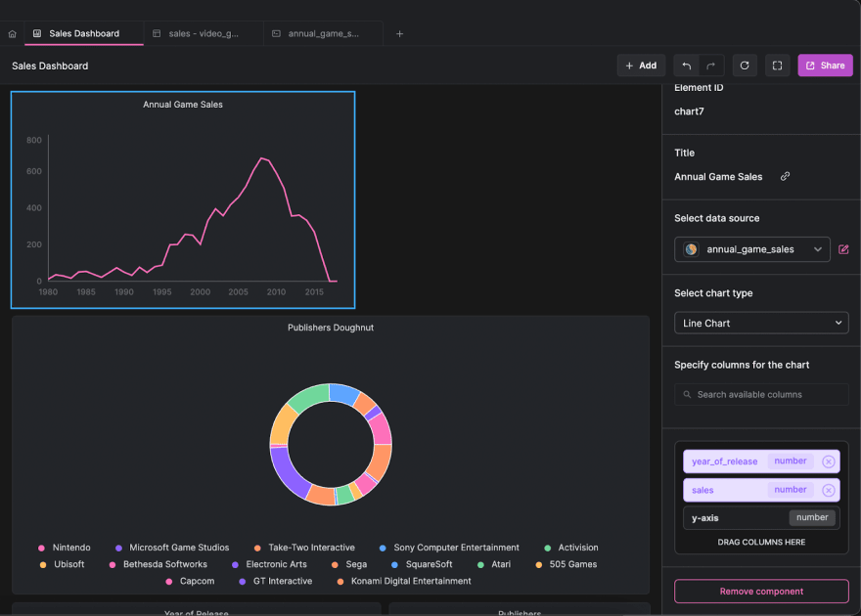The image size is (861, 616).
Task: Remove the year_of_release column
Action: tap(828, 462)
